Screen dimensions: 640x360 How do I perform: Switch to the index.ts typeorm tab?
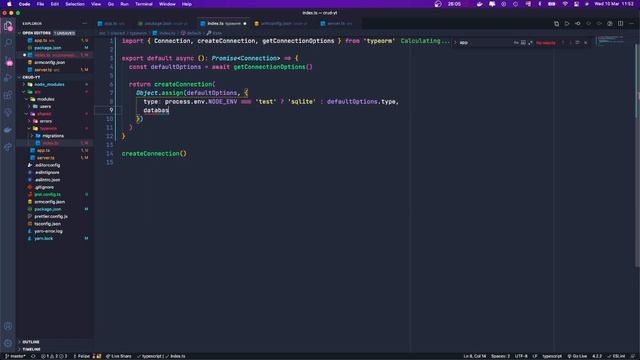point(224,24)
